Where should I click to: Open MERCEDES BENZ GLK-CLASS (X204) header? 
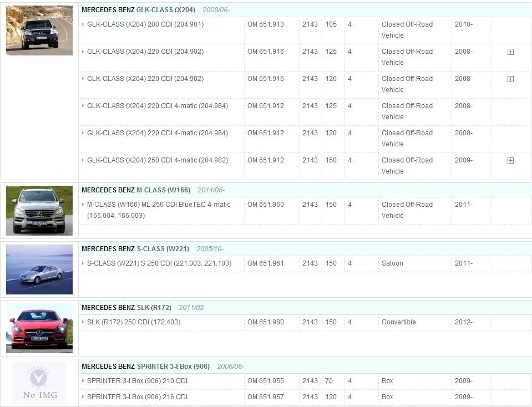[x=139, y=10]
